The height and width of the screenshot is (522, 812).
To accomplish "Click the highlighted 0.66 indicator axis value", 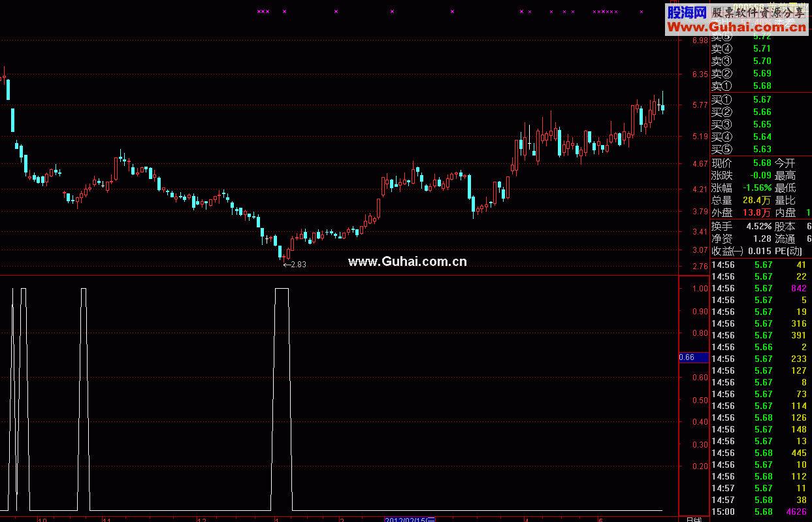I will pos(693,357).
